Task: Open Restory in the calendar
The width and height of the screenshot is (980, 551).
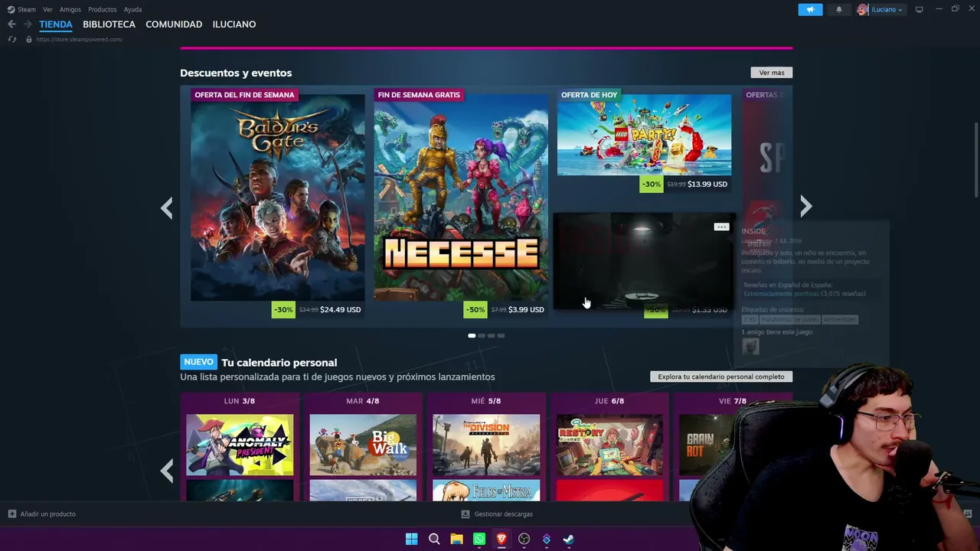Action: [x=609, y=445]
